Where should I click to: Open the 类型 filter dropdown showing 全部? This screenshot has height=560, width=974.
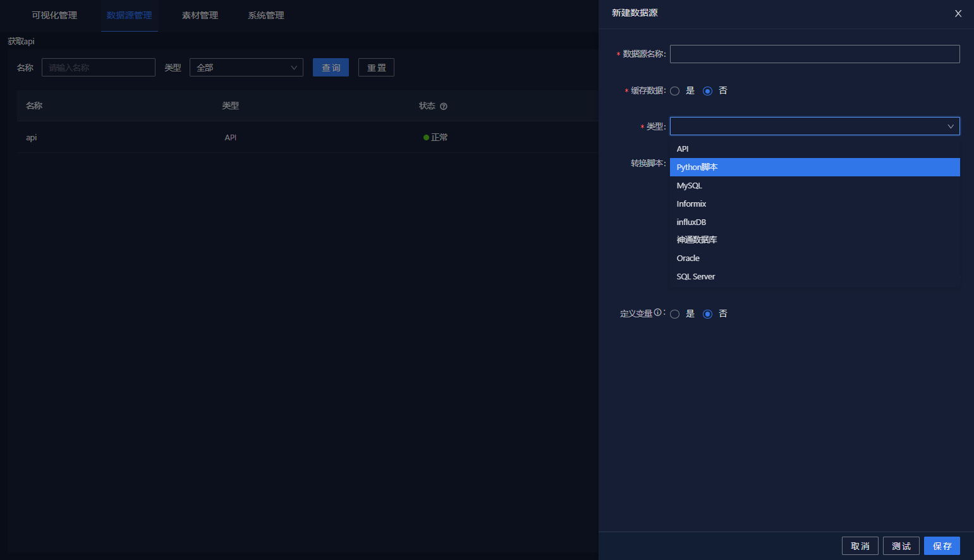point(247,67)
